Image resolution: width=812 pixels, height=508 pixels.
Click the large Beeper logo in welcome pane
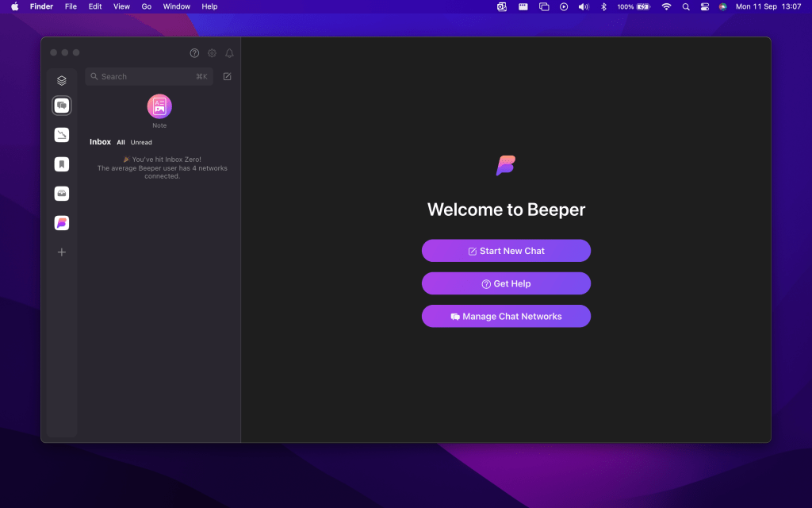(506, 165)
